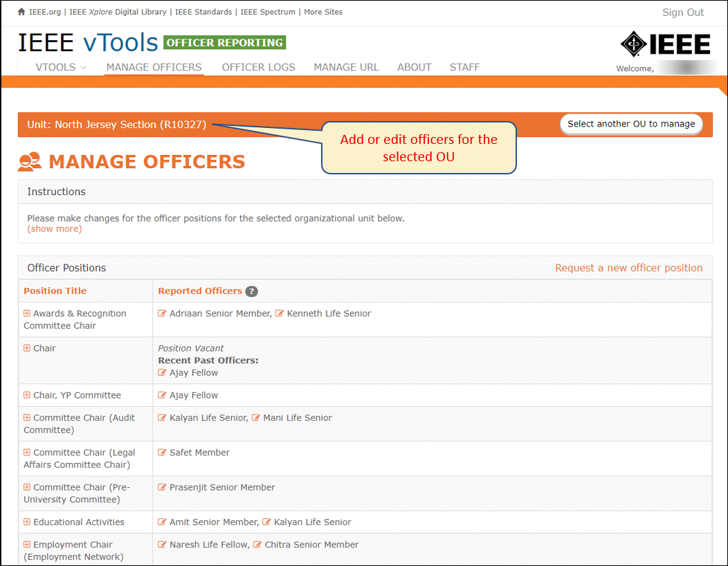Click the help question mark beside Reported Officers
This screenshot has height=566, width=728.
click(251, 291)
